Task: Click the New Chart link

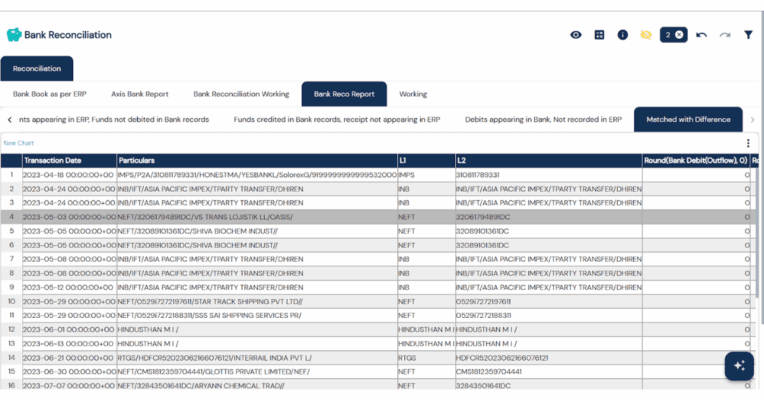Action: (x=17, y=143)
